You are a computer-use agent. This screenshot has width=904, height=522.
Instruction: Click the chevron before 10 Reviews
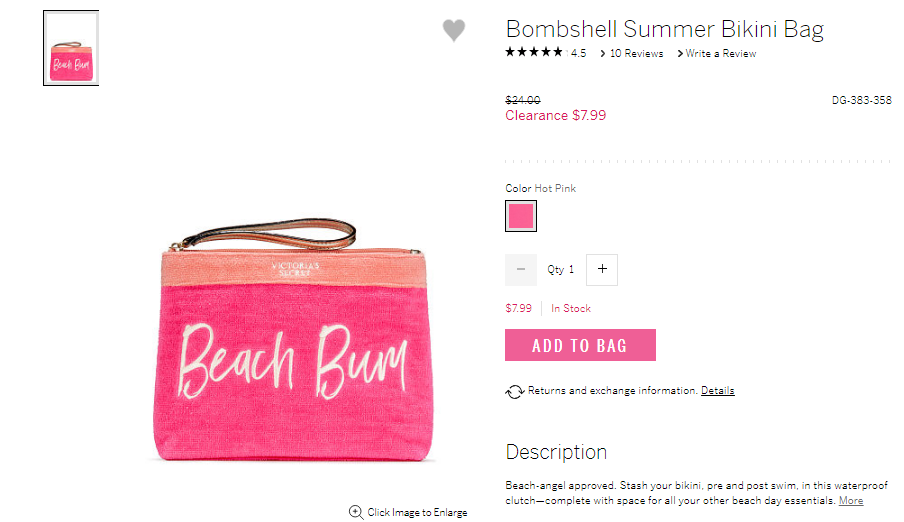click(602, 54)
